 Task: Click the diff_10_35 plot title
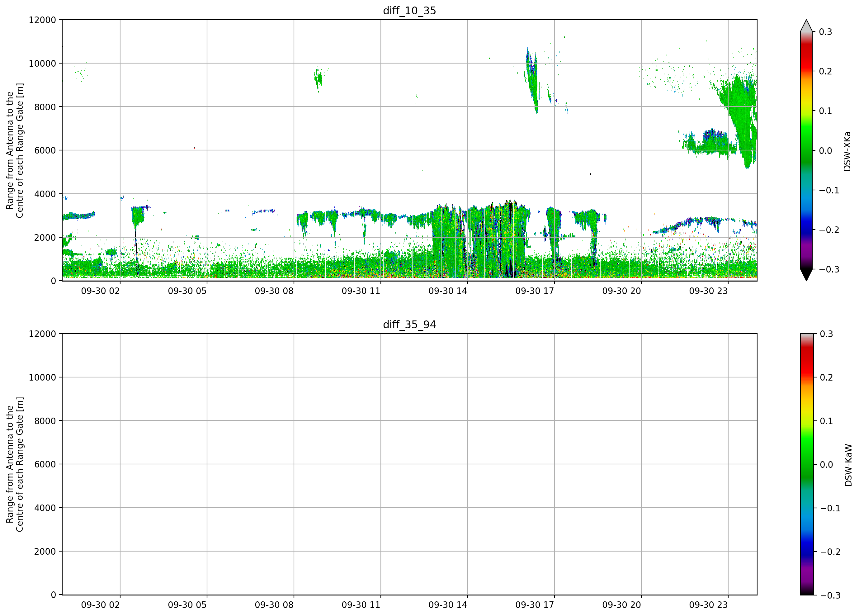409,11
